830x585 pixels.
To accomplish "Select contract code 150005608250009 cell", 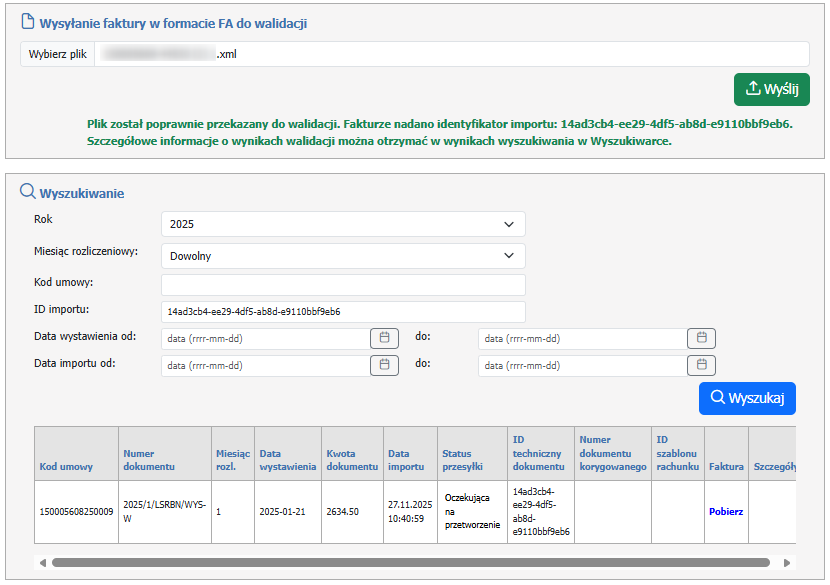I will (x=76, y=511).
